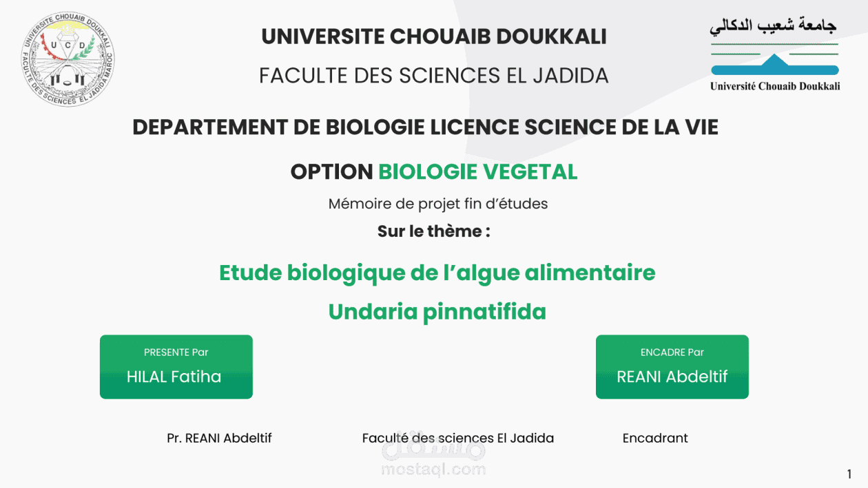The height and width of the screenshot is (488, 868).
Task: Click the green 'BIOLOGIE VEGETAL' text
Action: click(477, 172)
